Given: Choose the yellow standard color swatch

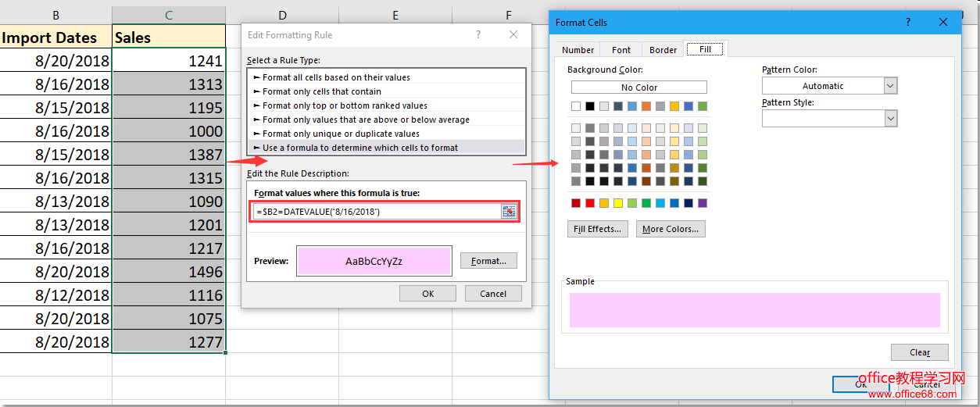Looking at the screenshot, I should click(618, 203).
